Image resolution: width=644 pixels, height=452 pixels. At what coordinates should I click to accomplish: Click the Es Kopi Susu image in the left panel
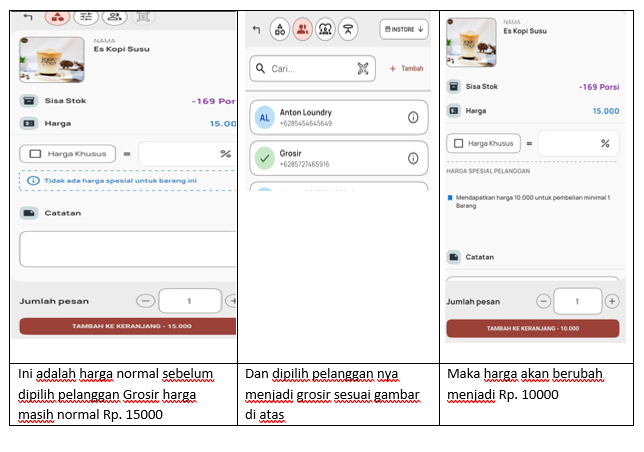[52, 58]
